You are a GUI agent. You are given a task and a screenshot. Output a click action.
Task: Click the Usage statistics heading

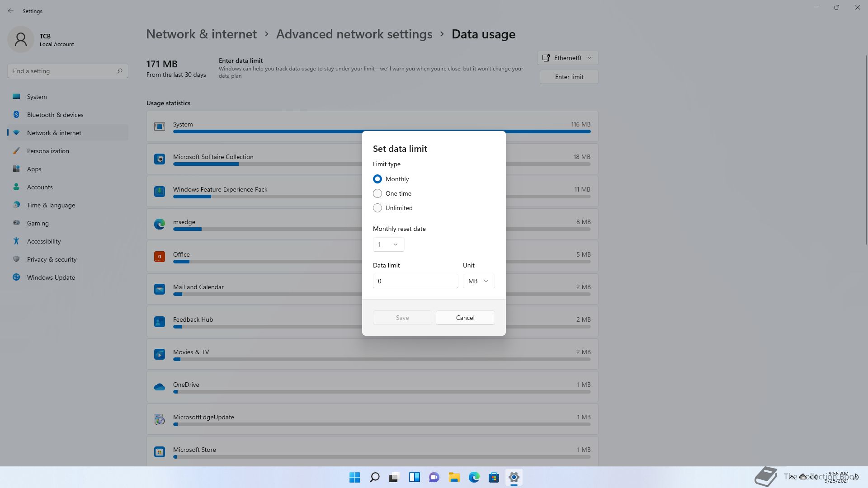pos(168,103)
